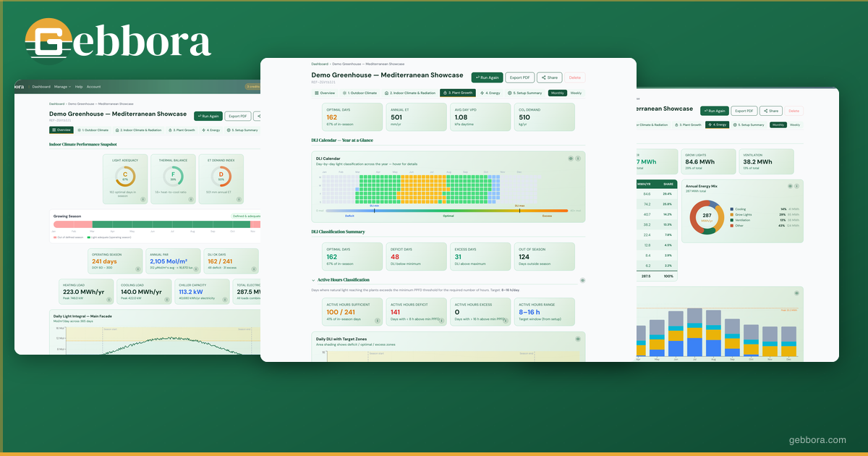The height and width of the screenshot is (456, 868).
Task: Open 4. Energy tab in center window
Action: (x=490, y=93)
